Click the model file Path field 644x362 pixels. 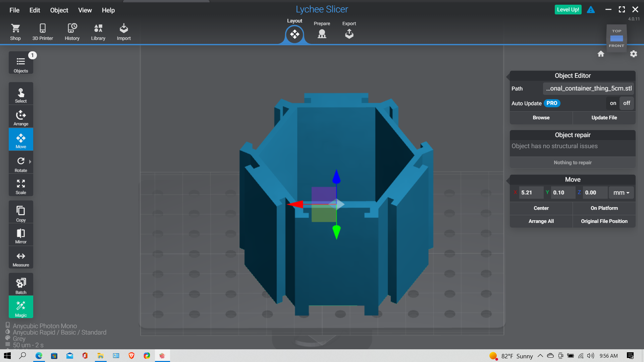tap(588, 88)
